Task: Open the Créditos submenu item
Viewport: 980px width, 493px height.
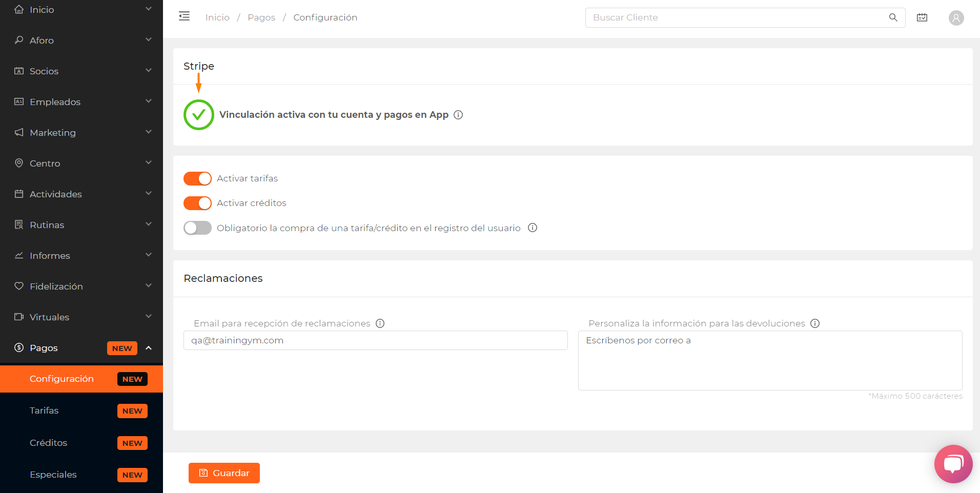Action: [x=81, y=443]
